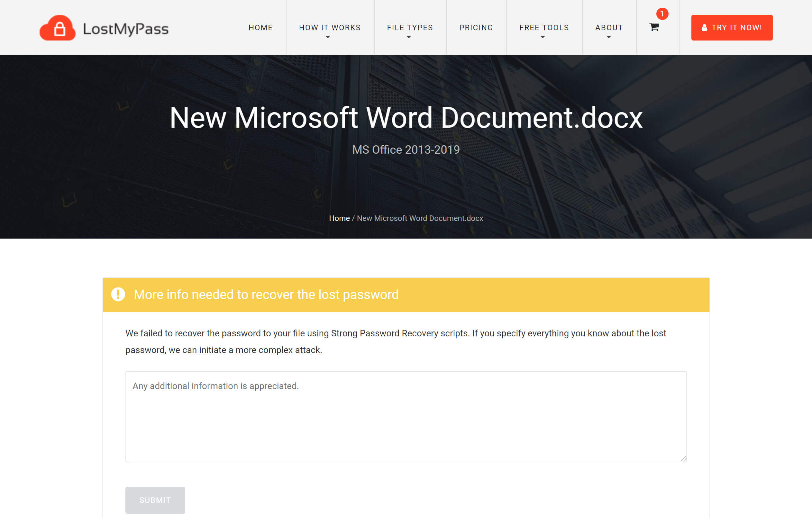Image resolution: width=812 pixels, height=518 pixels.
Task: Click the SUBMIT button
Action: (155, 500)
